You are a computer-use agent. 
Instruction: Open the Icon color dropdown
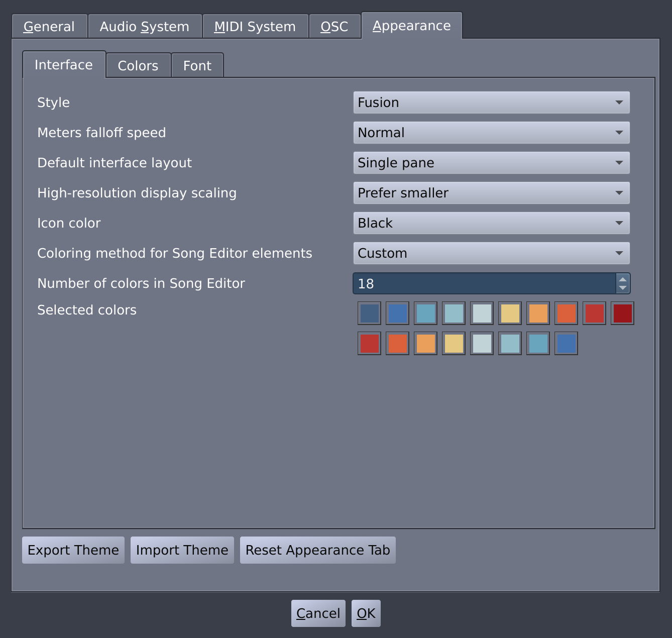(x=491, y=223)
